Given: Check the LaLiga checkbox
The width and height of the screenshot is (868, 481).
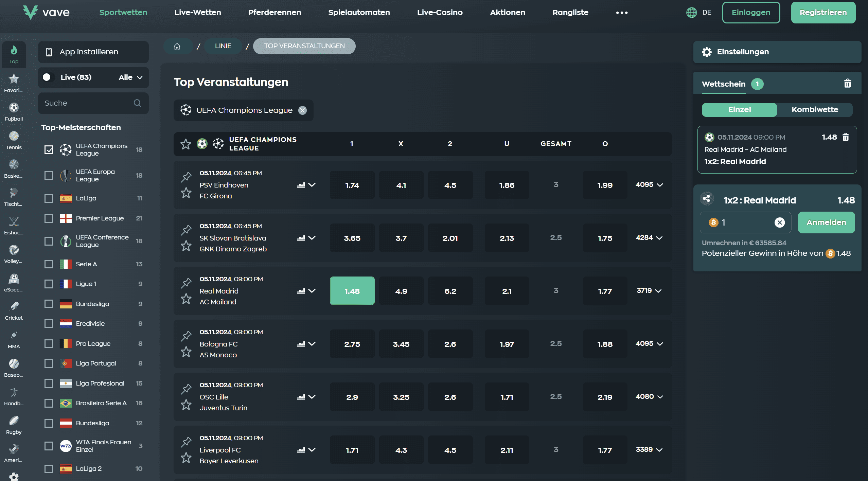Looking at the screenshot, I should pyautogui.click(x=49, y=198).
